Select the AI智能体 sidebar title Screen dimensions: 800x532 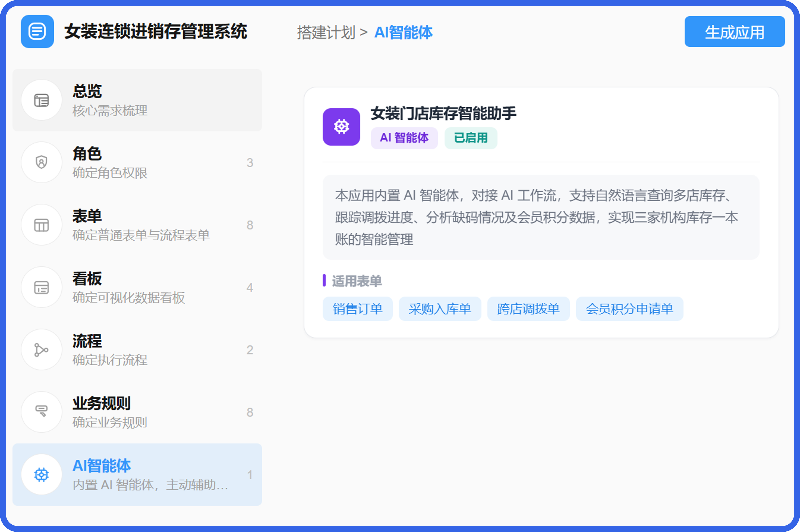pyautogui.click(x=102, y=466)
